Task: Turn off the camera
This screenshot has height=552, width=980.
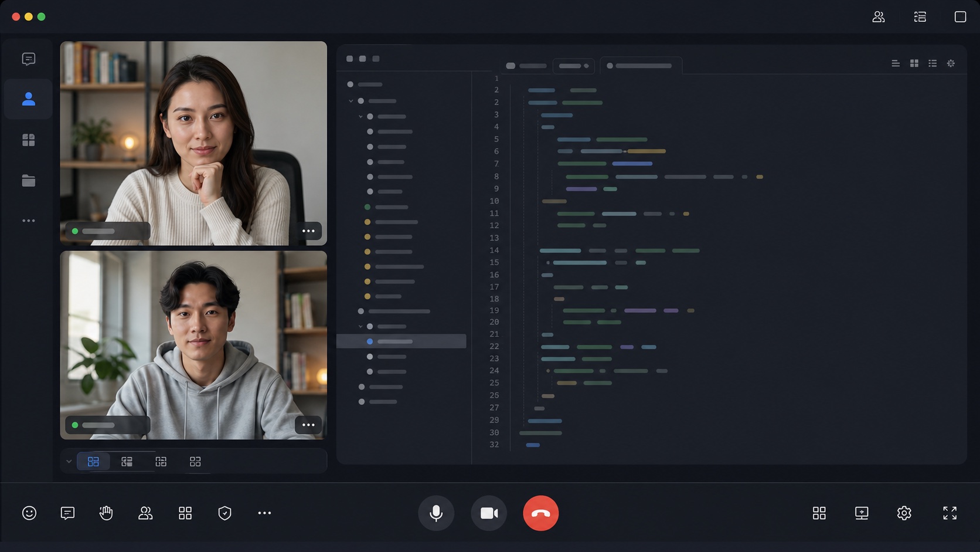Action: point(489,513)
